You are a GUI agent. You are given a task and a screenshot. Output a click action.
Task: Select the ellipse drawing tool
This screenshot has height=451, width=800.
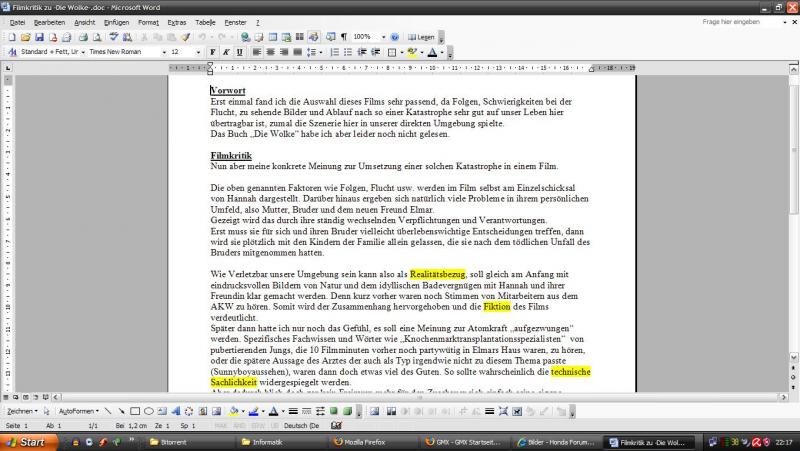coord(148,411)
